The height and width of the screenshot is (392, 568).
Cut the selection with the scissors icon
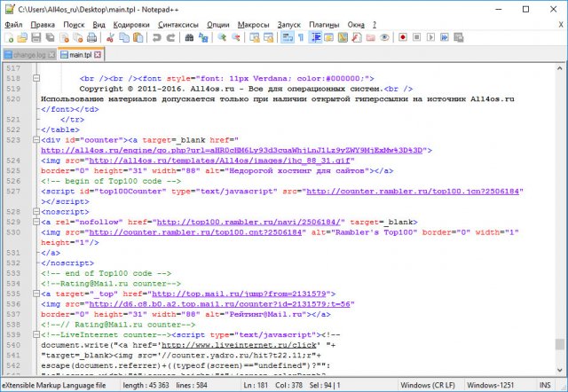(x=110, y=37)
